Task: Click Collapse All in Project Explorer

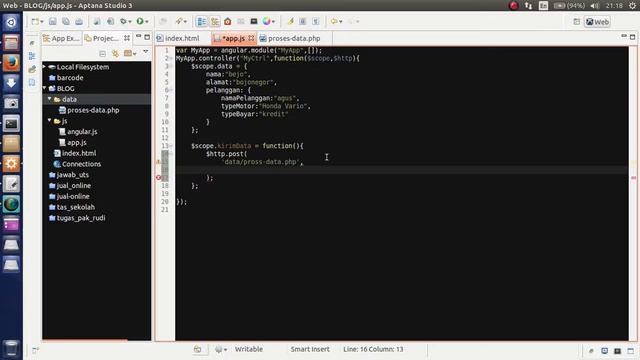Action: 102,53
